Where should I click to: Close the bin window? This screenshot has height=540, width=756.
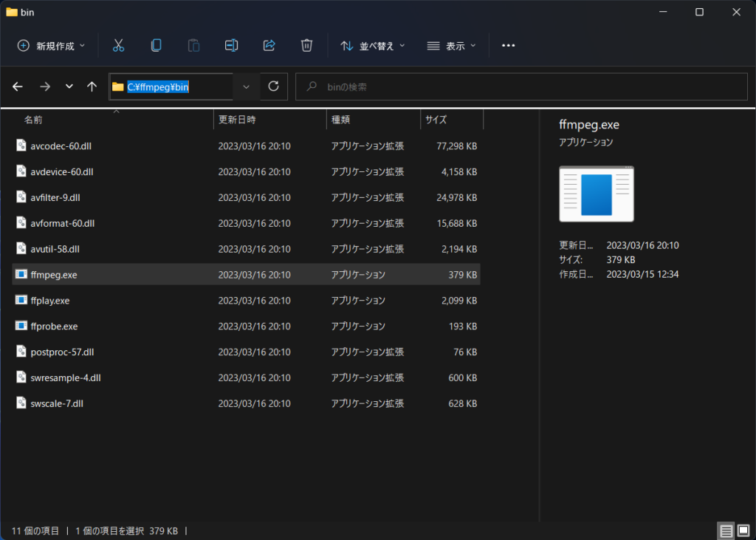pos(736,12)
